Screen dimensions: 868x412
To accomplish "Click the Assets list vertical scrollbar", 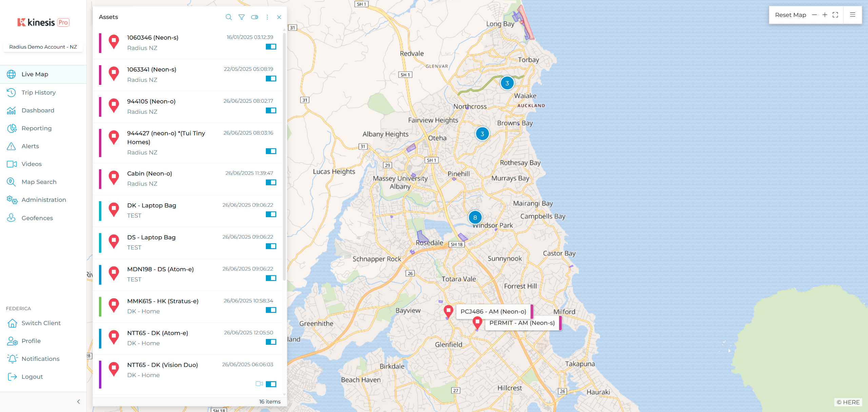I will click(x=284, y=156).
